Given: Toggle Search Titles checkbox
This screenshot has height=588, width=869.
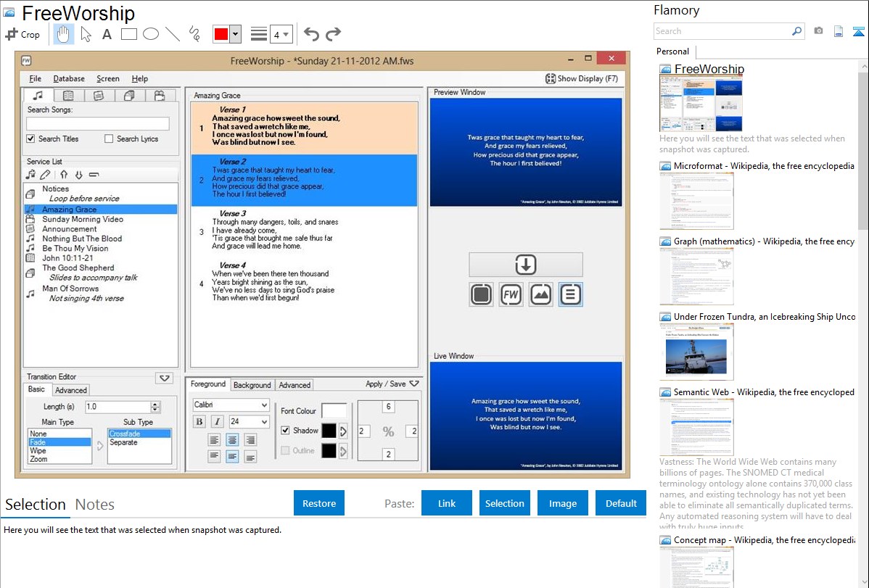Looking at the screenshot, I should point(30,138).
